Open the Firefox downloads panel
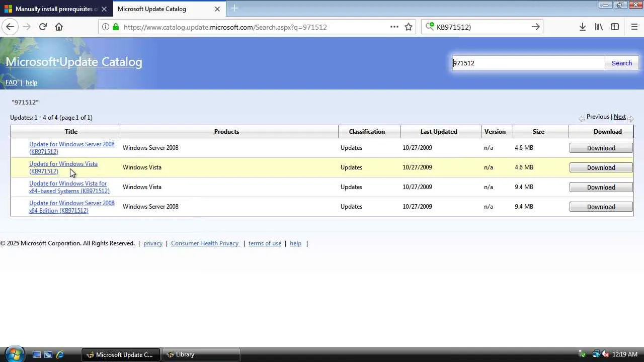The height and width of the screenshot is (362, 644). (x=583, y=27)
